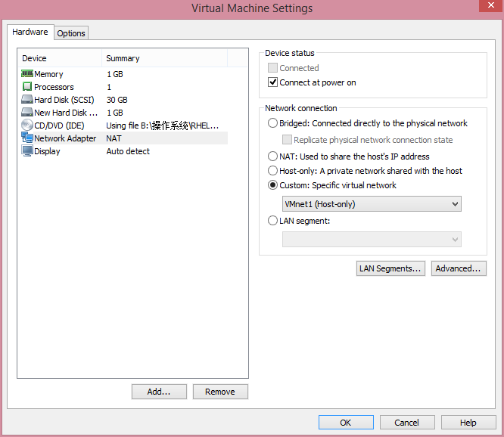Screen dimensions: 504x437
Task: Select the New Hard Disk ... label
Action: point(66,113)
